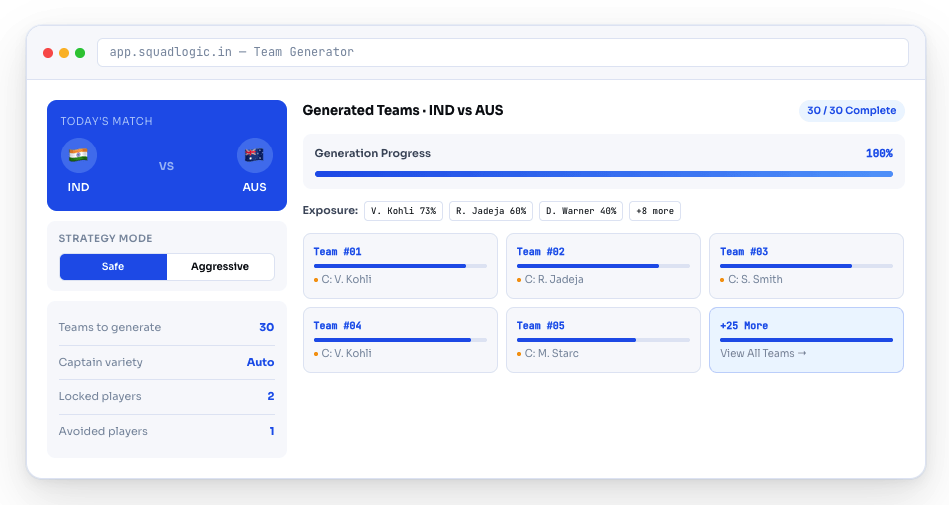The height and width of the screenshot is (505, 949).
Task: Open Team #05 with captain M. Starc
Action: pyautogui.click(x=603, y=340)
